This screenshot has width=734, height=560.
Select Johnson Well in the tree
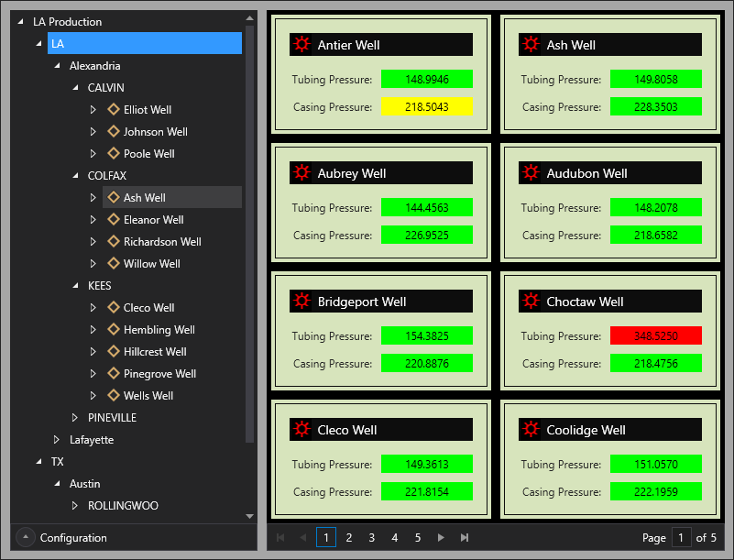point(156,132)
